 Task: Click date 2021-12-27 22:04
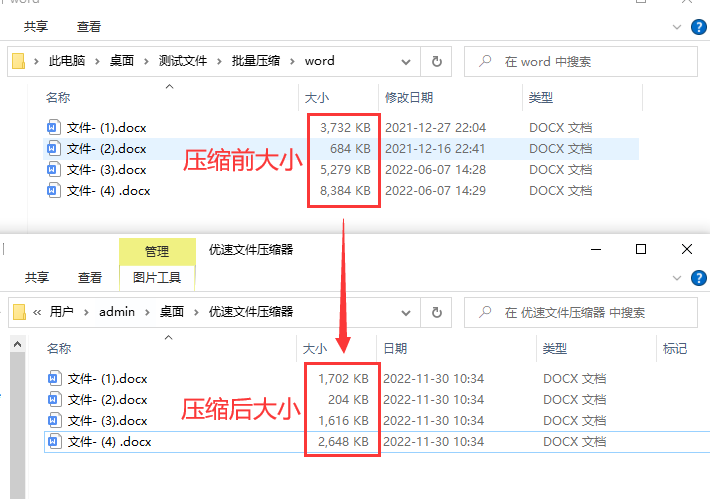click(x=435, y=128)
